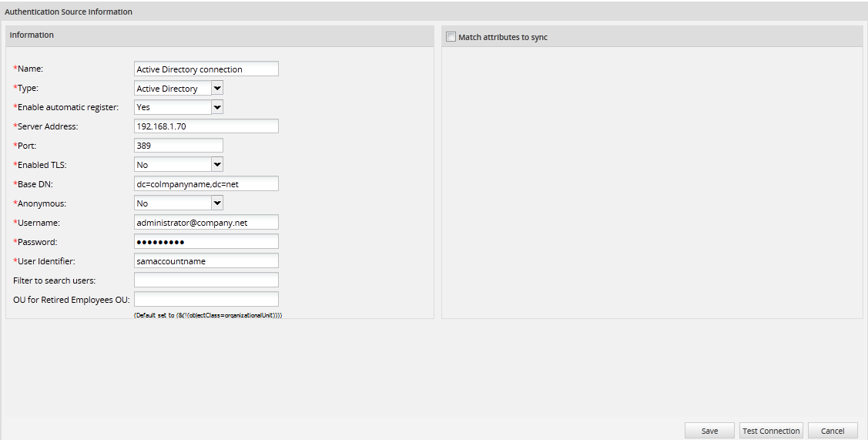Screen dimensions: 868x440
Task: Click the Authentication Source Information title bar
Action: [x=434, y=12]
